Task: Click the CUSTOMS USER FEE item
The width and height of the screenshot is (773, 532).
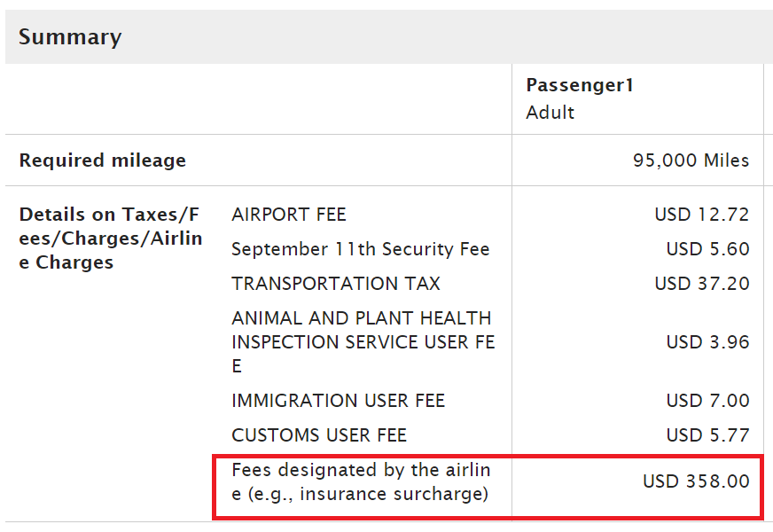Action: tap(319, 434)
